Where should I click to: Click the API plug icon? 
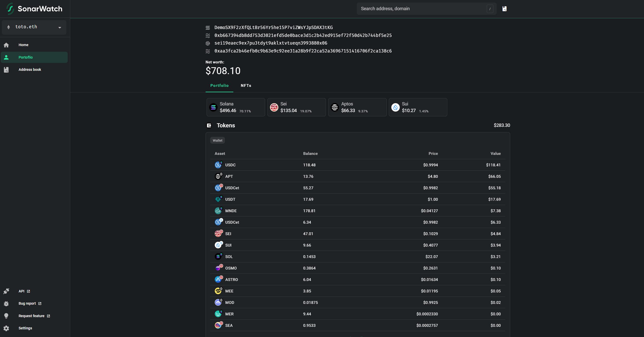click(6, 291)
